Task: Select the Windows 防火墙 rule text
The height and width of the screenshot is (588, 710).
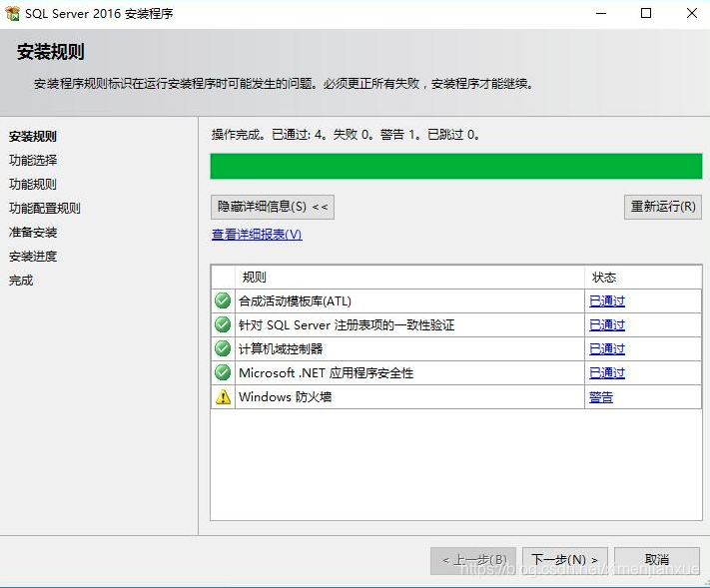Action: [x=286, y=397]
